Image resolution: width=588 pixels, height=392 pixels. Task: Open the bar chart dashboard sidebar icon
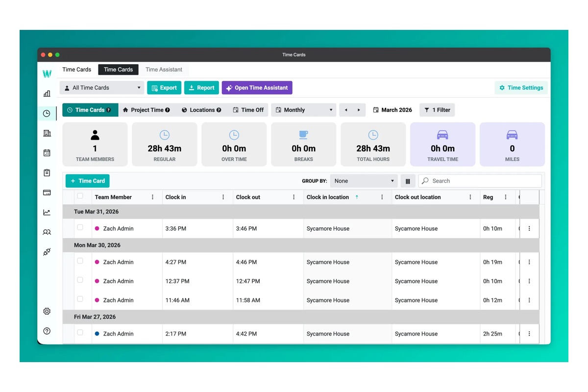(47, 94)
